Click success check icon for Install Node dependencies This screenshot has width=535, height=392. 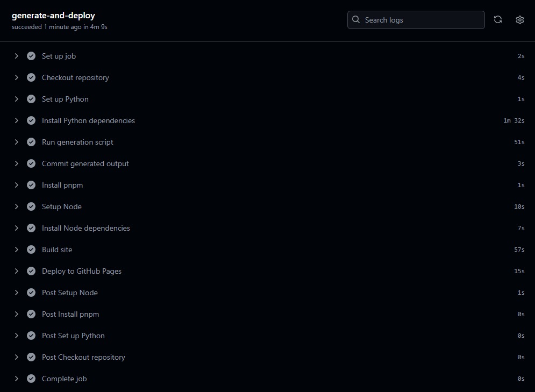point(31,228)
